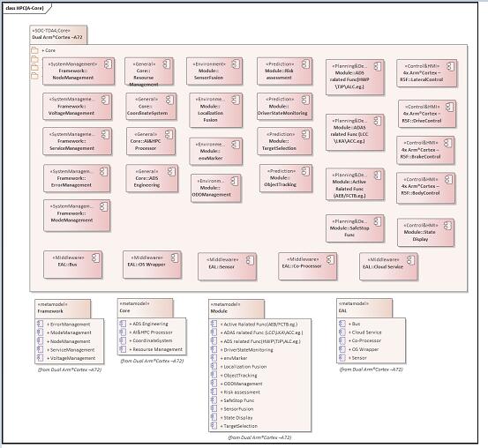Click the component icon on the DriveControl box
The width and height of the screenshot is (488, 448).
[449, 107]
